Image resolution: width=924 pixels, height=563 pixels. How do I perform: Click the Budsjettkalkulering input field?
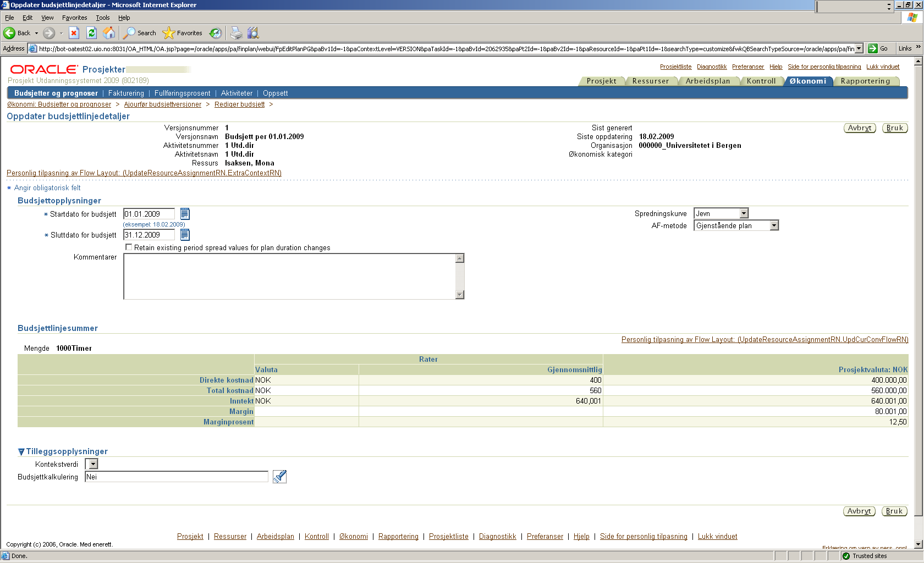(x=177, y=477)
